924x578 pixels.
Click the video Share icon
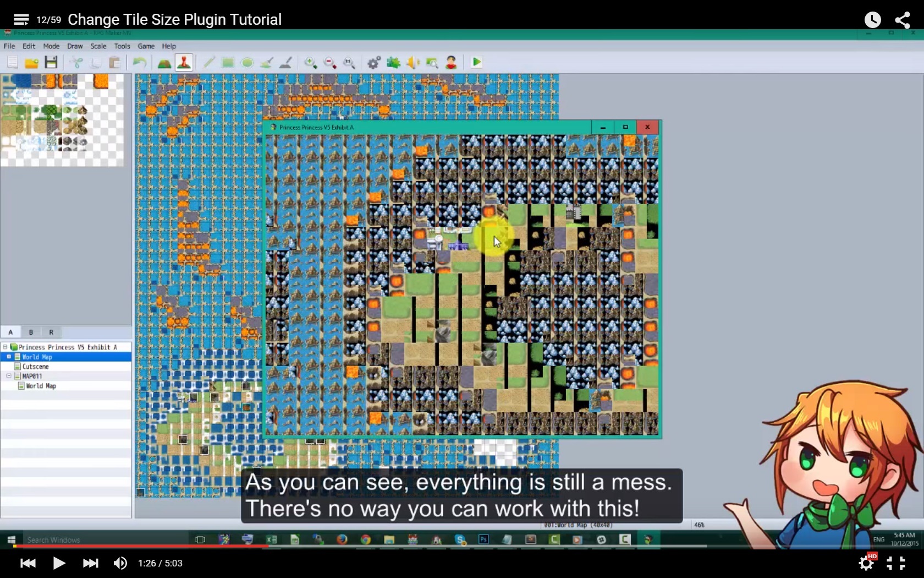click(903, 20)
